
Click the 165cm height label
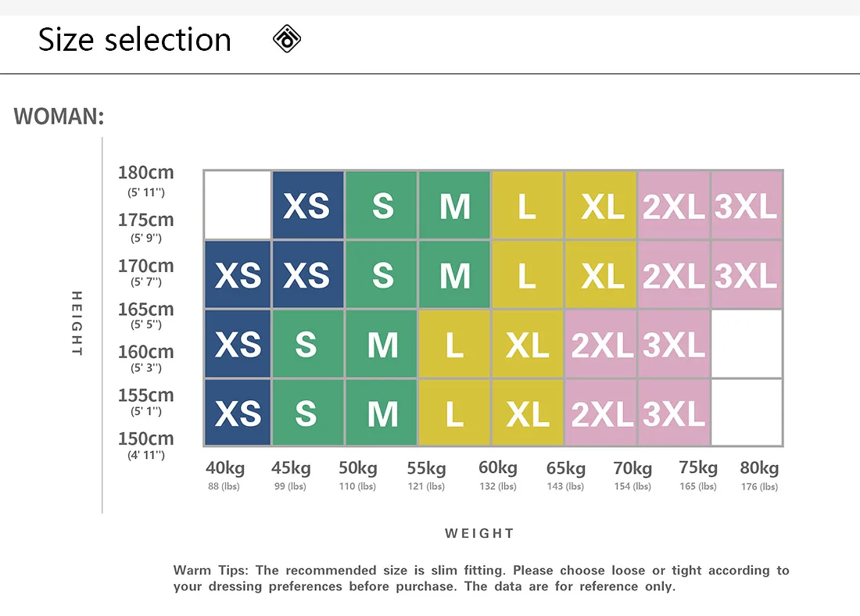tap(146, 310)
